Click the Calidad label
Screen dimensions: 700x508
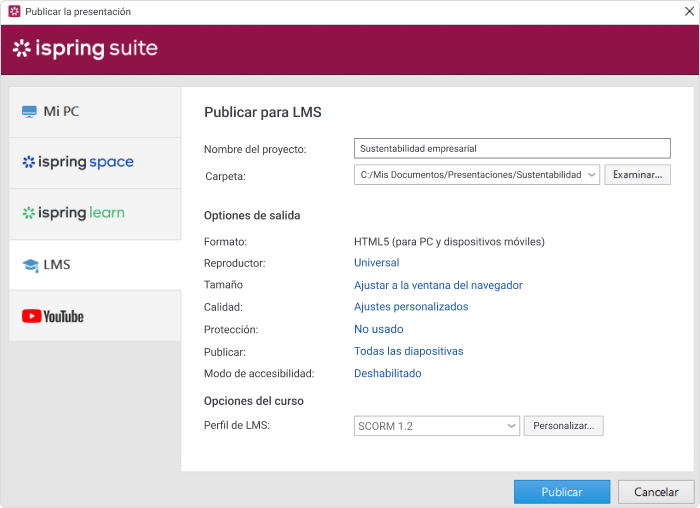point(223,307)
